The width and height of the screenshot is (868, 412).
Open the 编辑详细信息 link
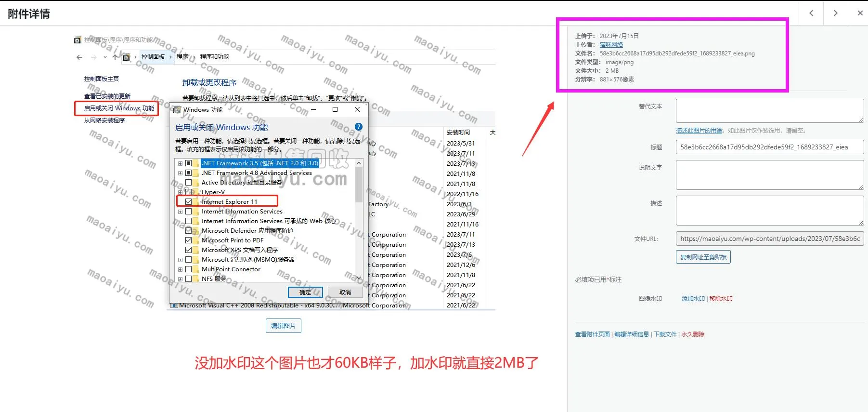pos(632,334)
